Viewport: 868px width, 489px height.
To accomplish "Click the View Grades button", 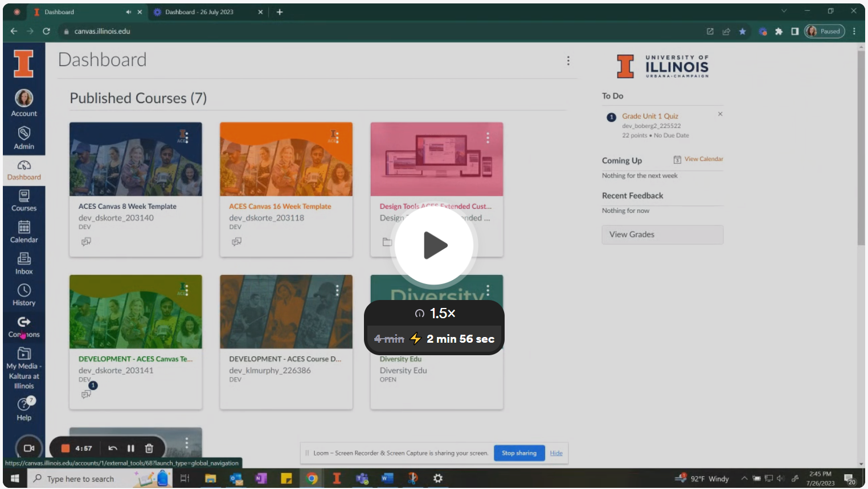I will point(662,235).
